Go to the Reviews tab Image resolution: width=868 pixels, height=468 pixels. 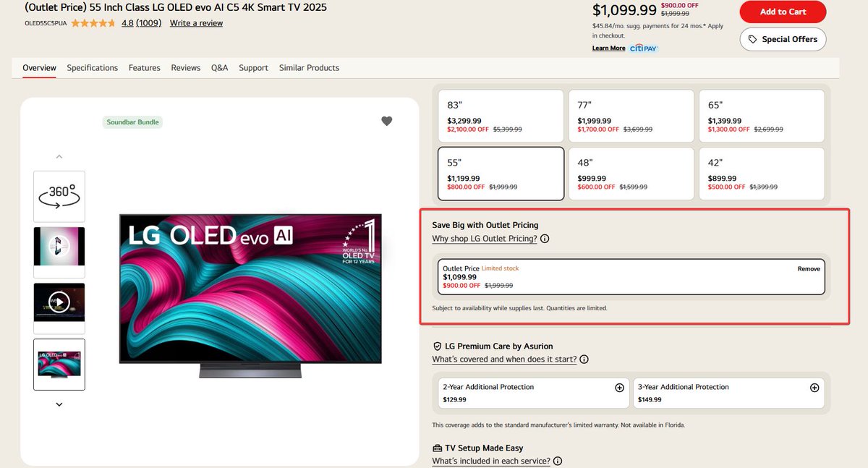pos(186,68)
